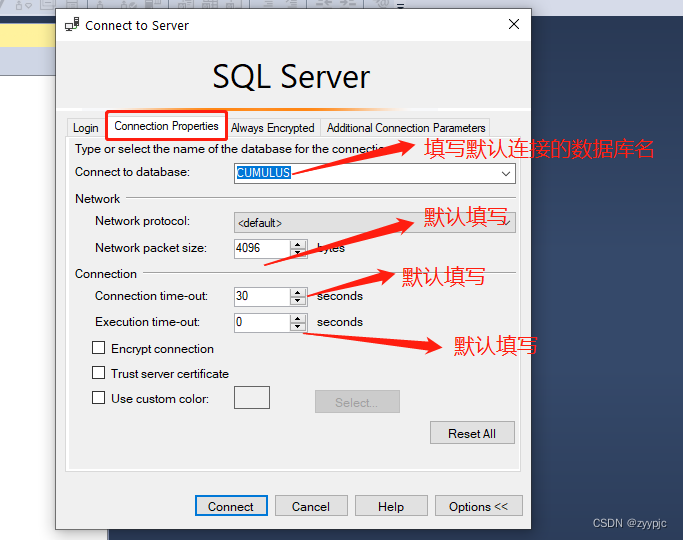Image resolution: width=683 pixels, height=540 pixels.
Task: Click the Reset All button
Action: [x=472, y=433]
